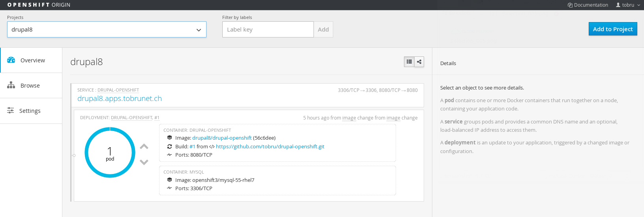Click the build refresh icon
Viewport: 644px width, 217px height.
pyautogui.click(x=169, y=146)
